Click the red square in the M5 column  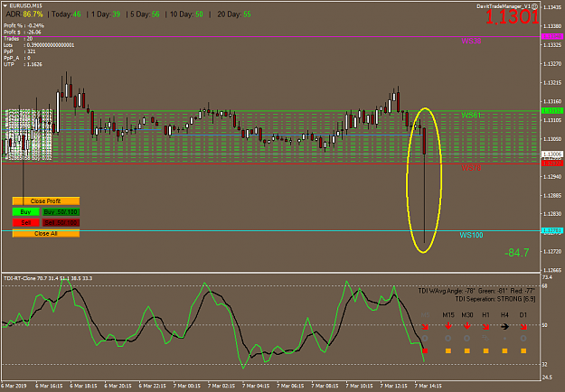click(x=425, y=350)
